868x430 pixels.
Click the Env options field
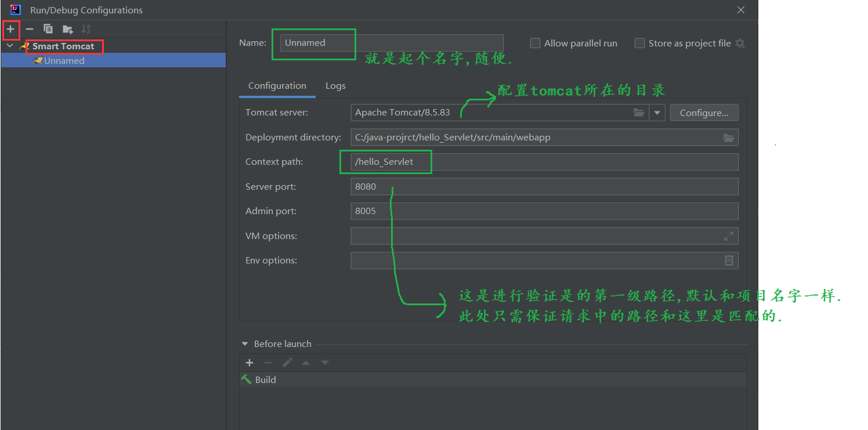(544, 261)
